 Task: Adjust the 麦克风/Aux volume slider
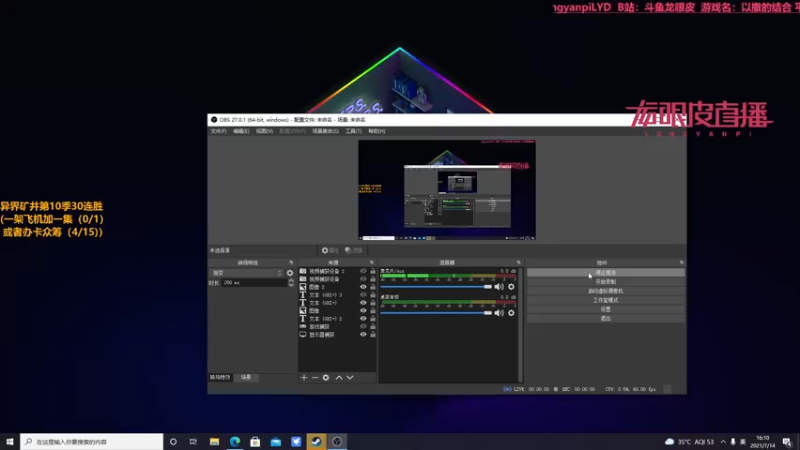coord(436,287)
